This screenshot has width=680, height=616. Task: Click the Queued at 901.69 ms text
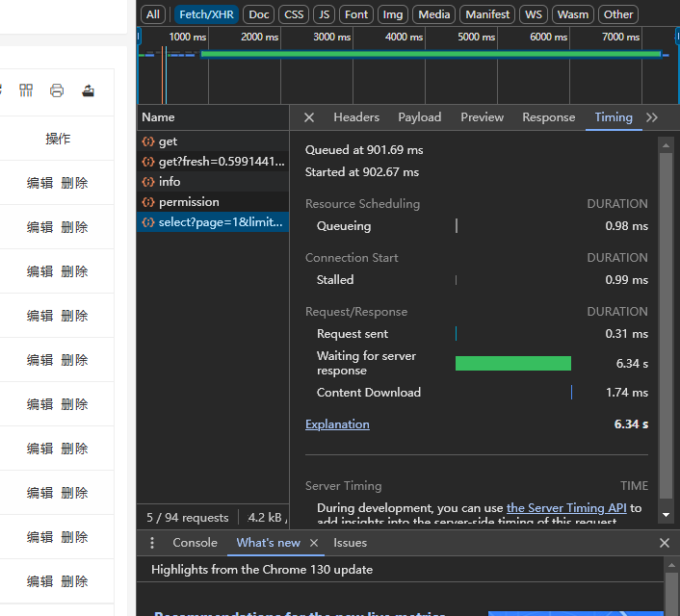(x=364, y=150)
